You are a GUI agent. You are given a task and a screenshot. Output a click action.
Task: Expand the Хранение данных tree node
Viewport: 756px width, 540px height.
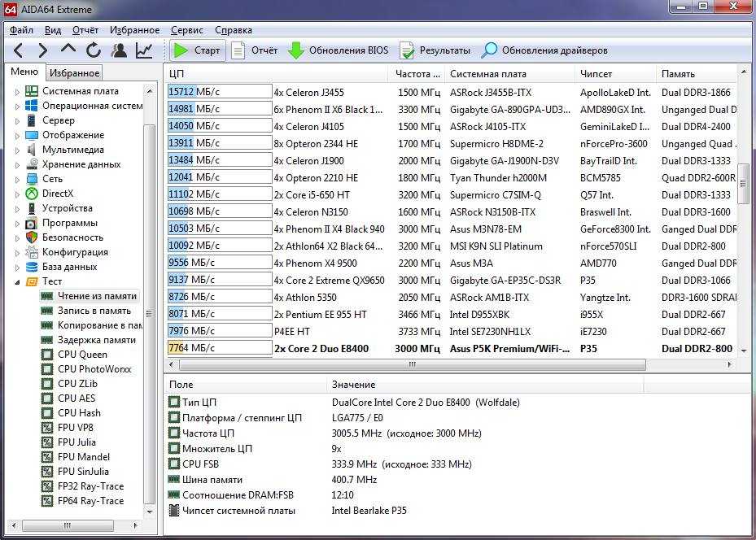17,164
